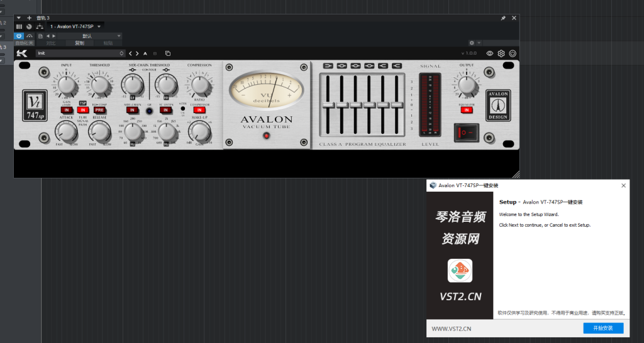Click 开始安装 in the setup window

point(603,328)
